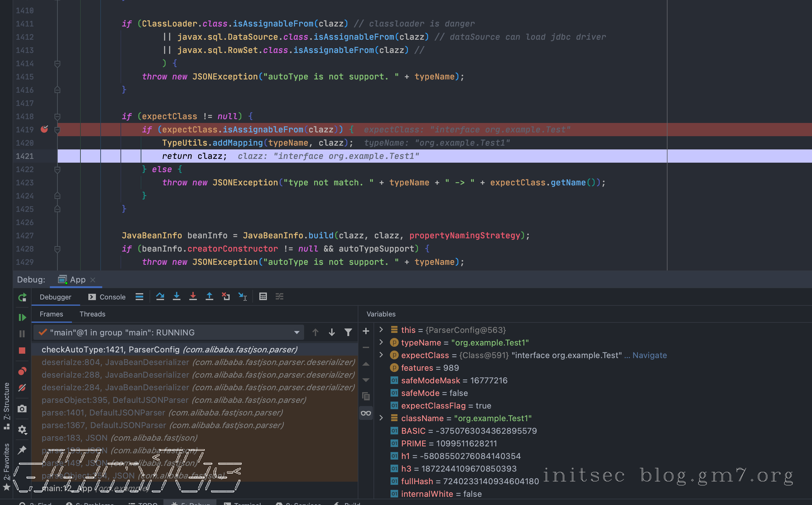Add a new watch with plus button
This screenshot has height=505, width=812.
coord(366,331)
